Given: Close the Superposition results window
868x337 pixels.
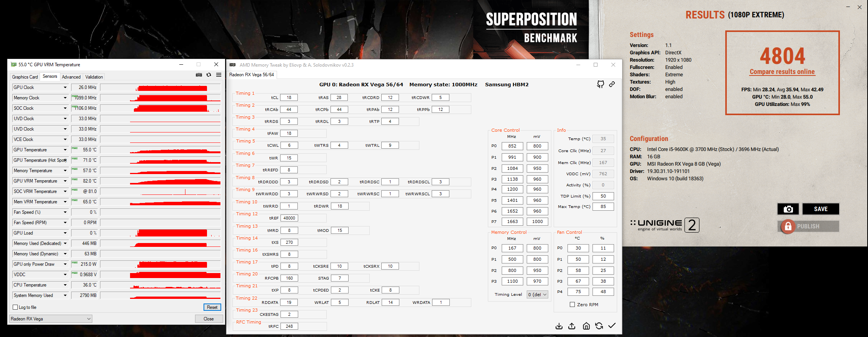Looking at the screenshot, I should pos(860,7).
